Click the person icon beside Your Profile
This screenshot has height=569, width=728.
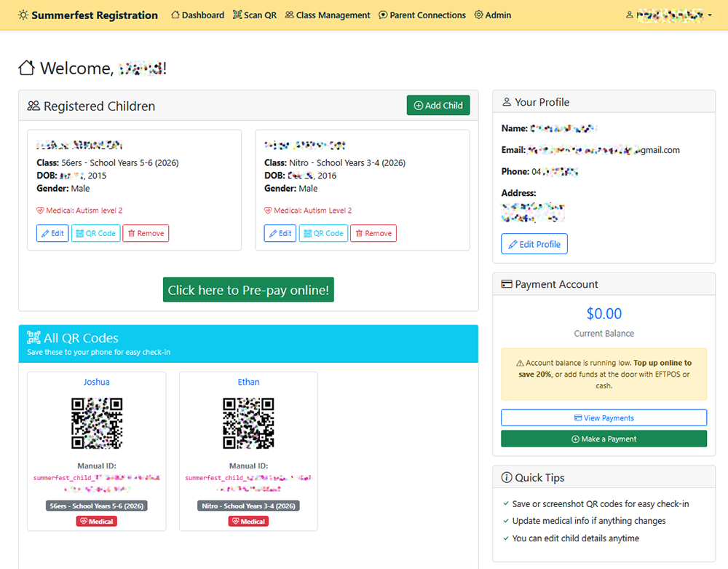click(x=507, y=102)
